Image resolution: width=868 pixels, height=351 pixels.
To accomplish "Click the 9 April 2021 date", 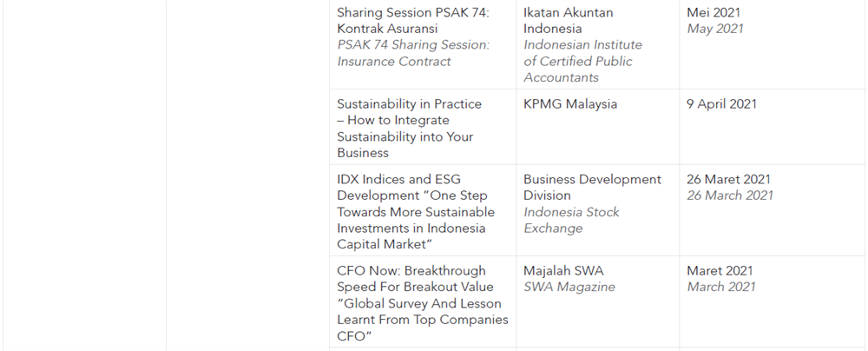I will point(721,104).
